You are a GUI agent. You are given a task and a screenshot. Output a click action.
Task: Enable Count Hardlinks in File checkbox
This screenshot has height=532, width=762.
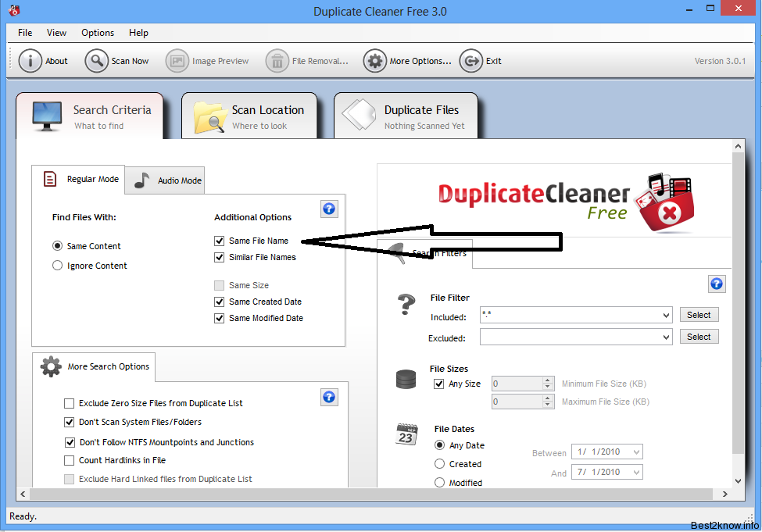point(69,460)
